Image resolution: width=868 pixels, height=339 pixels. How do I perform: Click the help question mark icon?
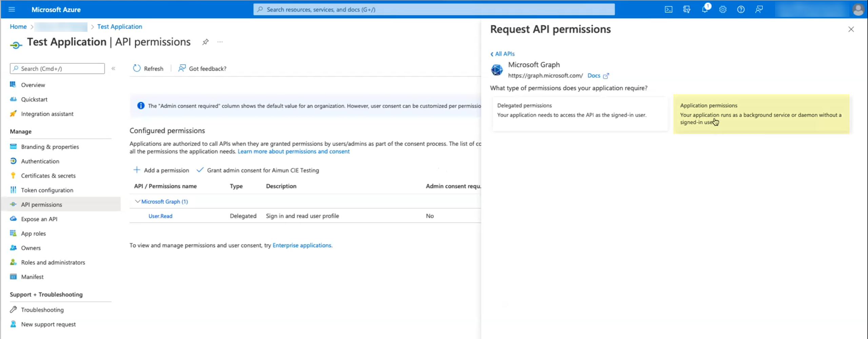click(x=741, y=9)
